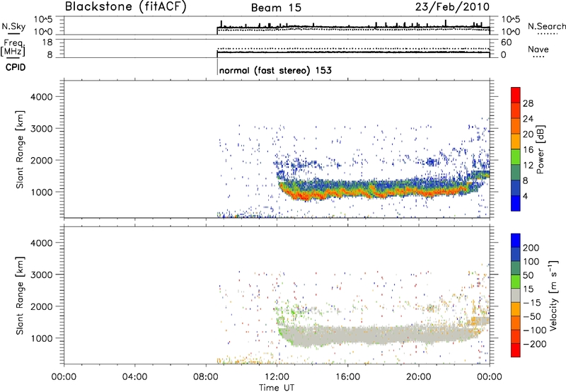Click the '28' tick on power colorbar
The height and width of the screenshot is (392, 566).
tap(528, 103)
